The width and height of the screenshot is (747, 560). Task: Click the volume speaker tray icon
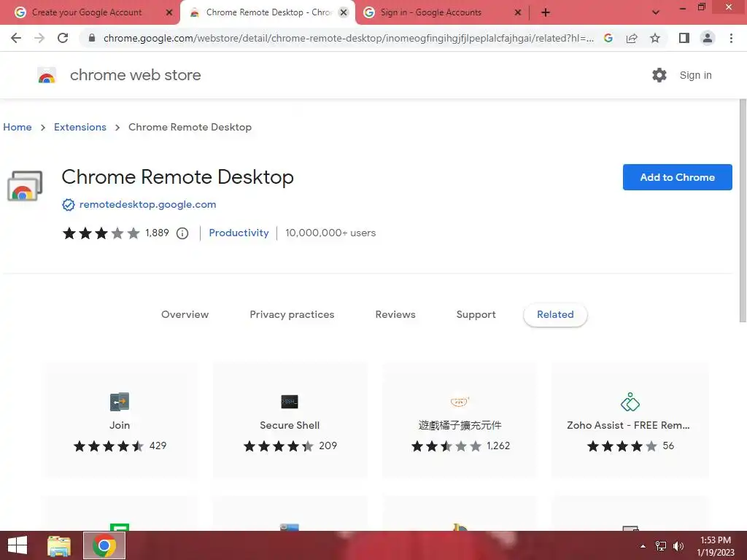(678, 546)
